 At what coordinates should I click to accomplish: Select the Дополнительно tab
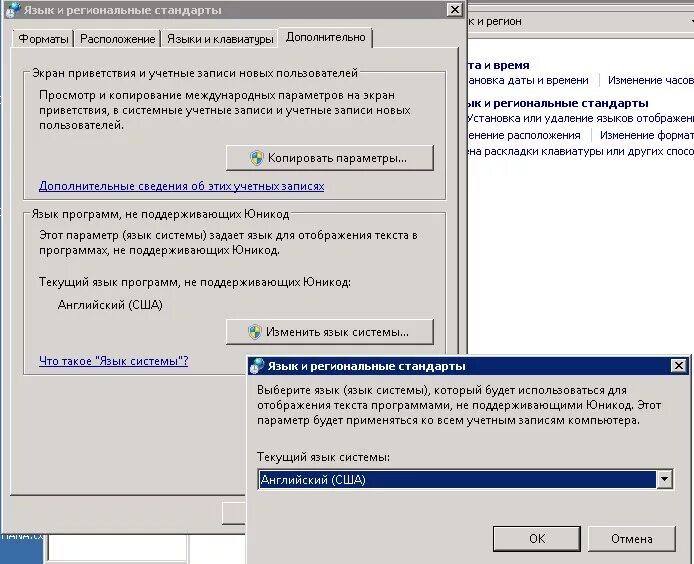coord(325,37)
